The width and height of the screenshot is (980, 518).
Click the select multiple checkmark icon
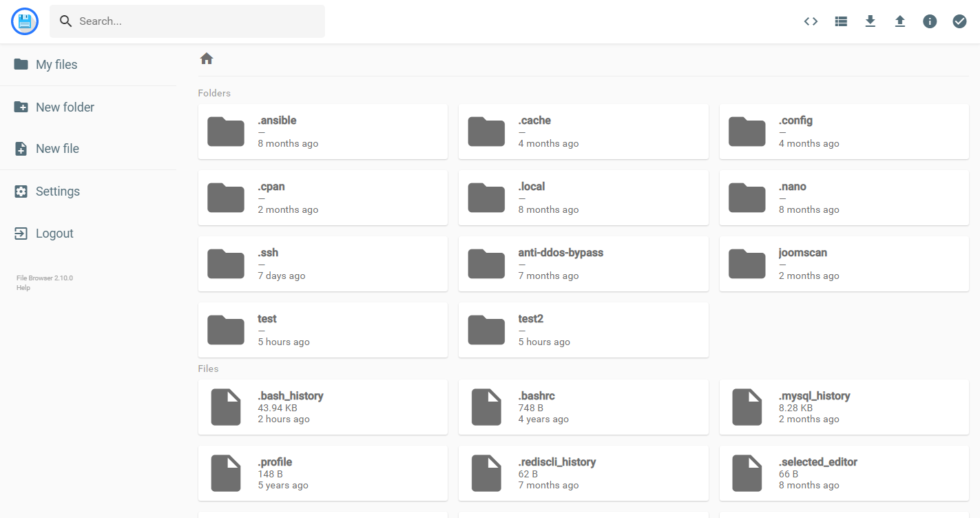pos(959,21)
